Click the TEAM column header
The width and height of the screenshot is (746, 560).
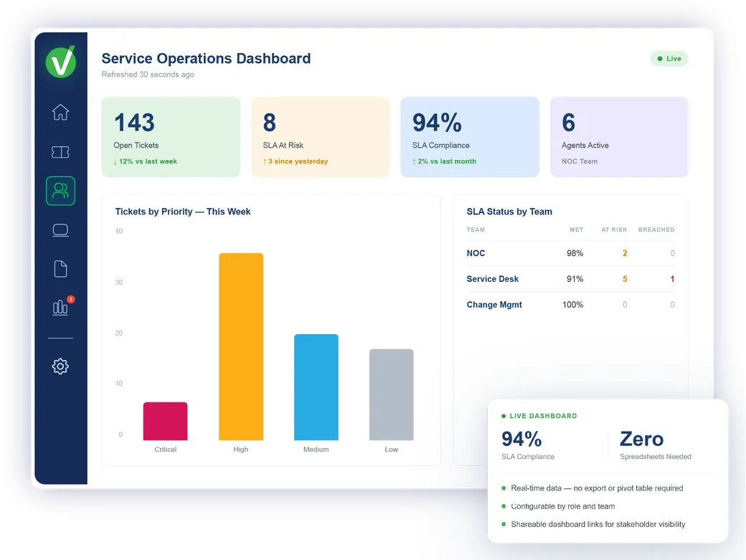pyautogui.click(x=476, y=229)
